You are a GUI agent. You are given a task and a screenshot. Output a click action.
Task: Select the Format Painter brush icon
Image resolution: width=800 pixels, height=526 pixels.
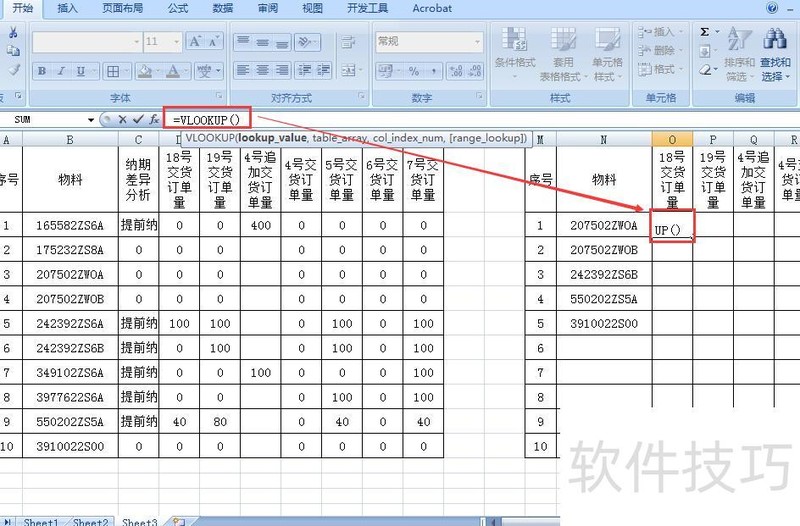pos(14,69)
